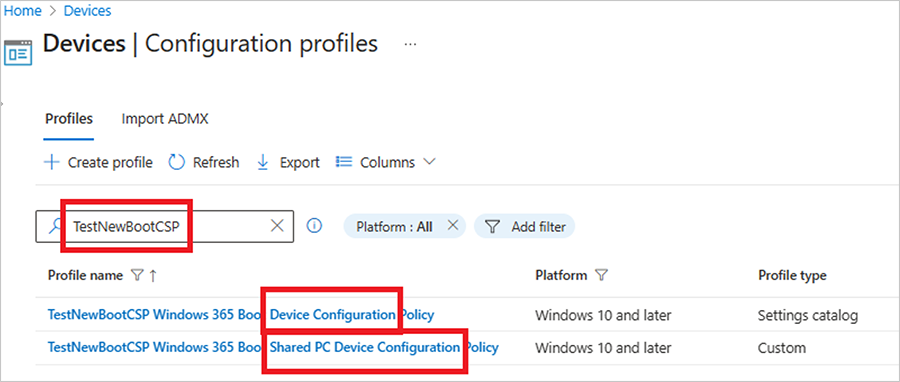Screen dimensions: 900x382
Task: Export the profiles list
Action: click(288, 162)
